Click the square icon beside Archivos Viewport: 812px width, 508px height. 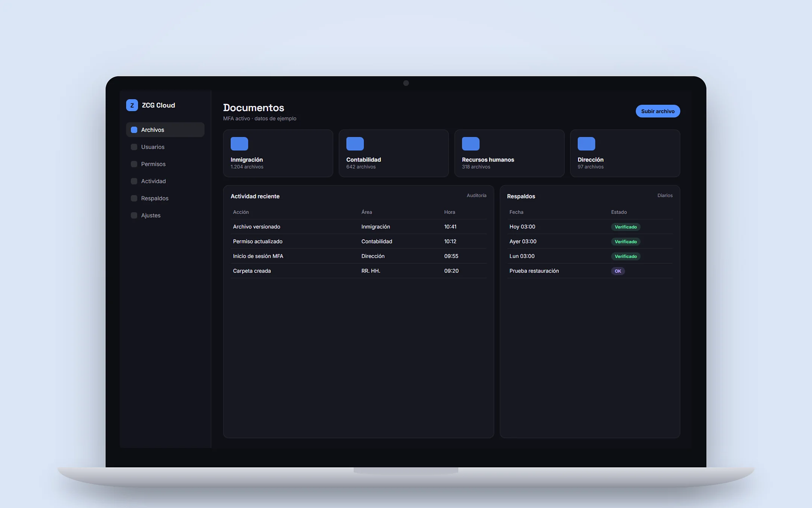pos(134,130)
